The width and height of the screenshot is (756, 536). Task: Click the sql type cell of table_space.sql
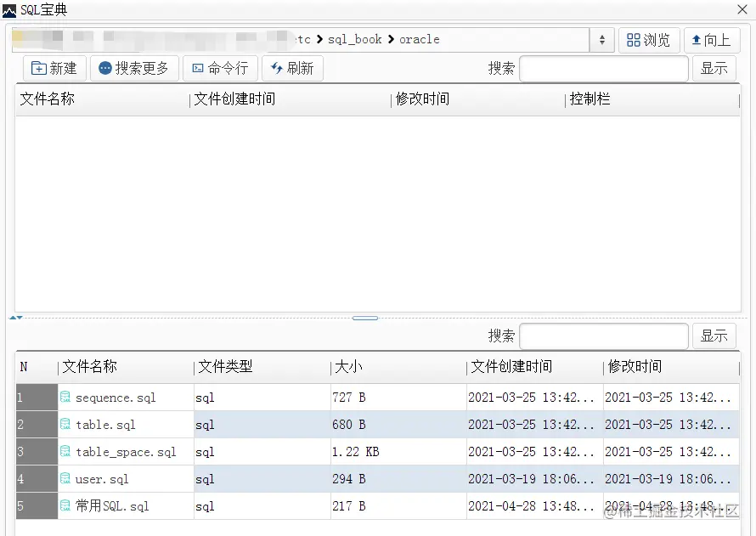tap(262, 452)
